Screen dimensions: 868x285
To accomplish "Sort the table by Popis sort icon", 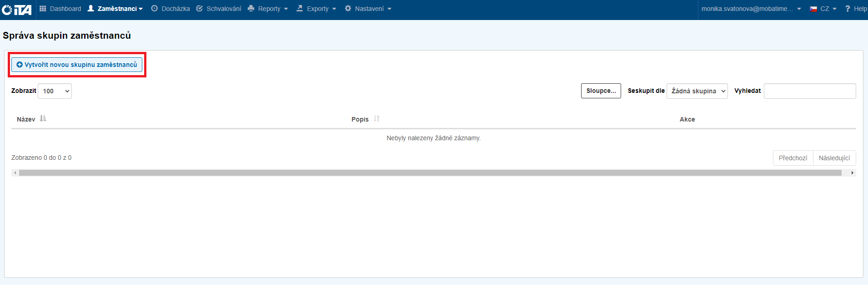I will pyautogui.click(x=376, y=119).
